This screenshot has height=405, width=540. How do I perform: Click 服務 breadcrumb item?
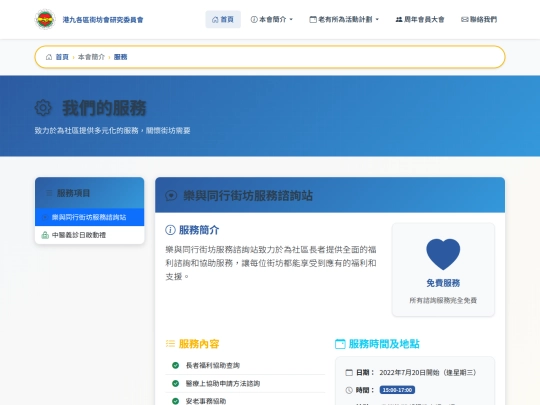(120, 57)
